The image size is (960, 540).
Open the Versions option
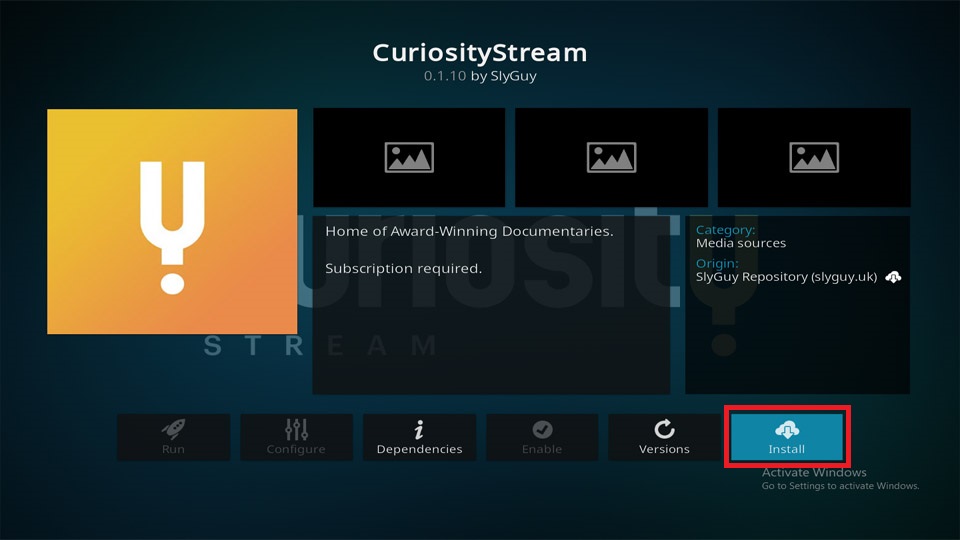pyautogui.click(x=664, y=437)
